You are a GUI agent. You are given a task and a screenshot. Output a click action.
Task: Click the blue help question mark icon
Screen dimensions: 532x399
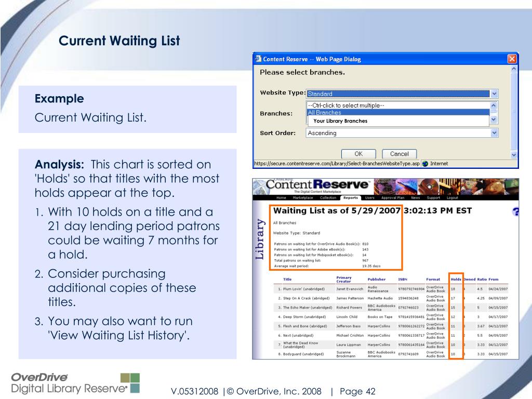click(515, 212)
